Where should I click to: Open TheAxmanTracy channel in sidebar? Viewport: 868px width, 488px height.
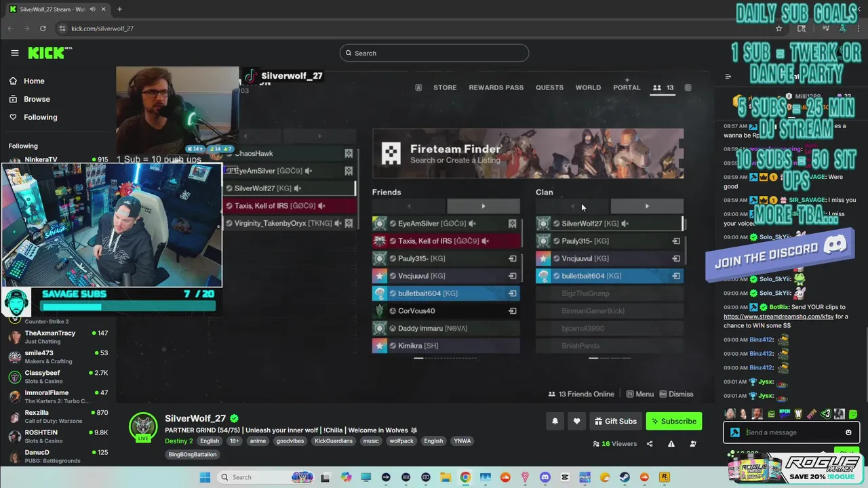pyautogui.click(x=58, y=337)
